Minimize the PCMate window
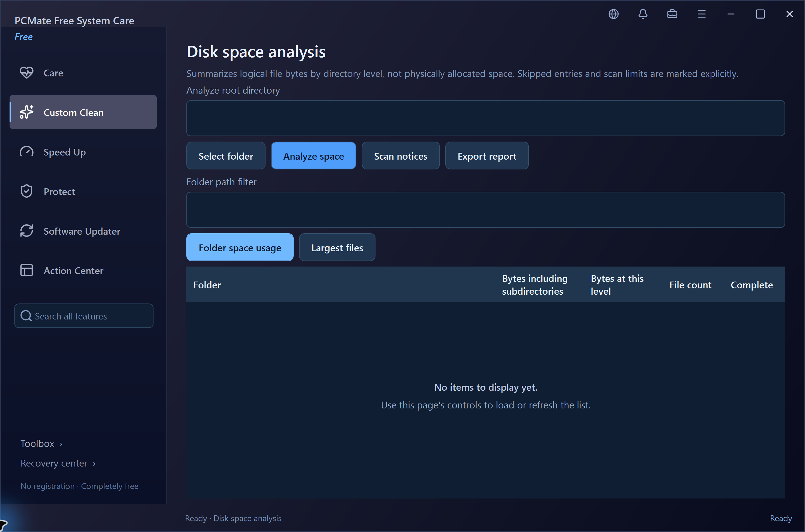Viewport: 805px width, 532px height. (731, 14)
